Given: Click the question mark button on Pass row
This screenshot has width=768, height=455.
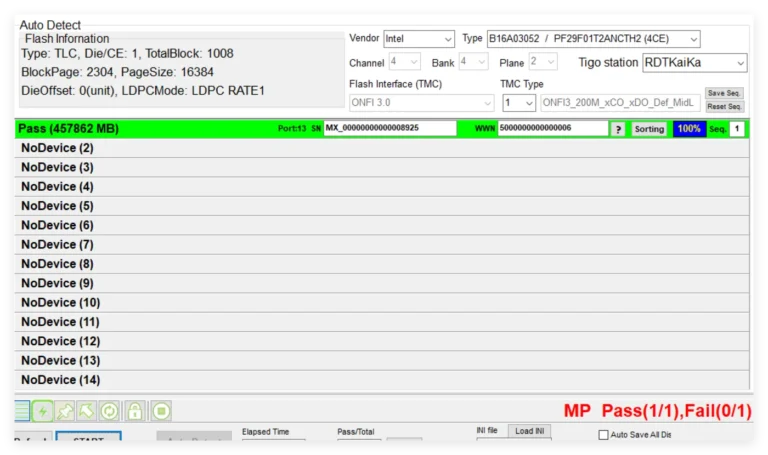Looking at the screenshot, I should [618, 129].
